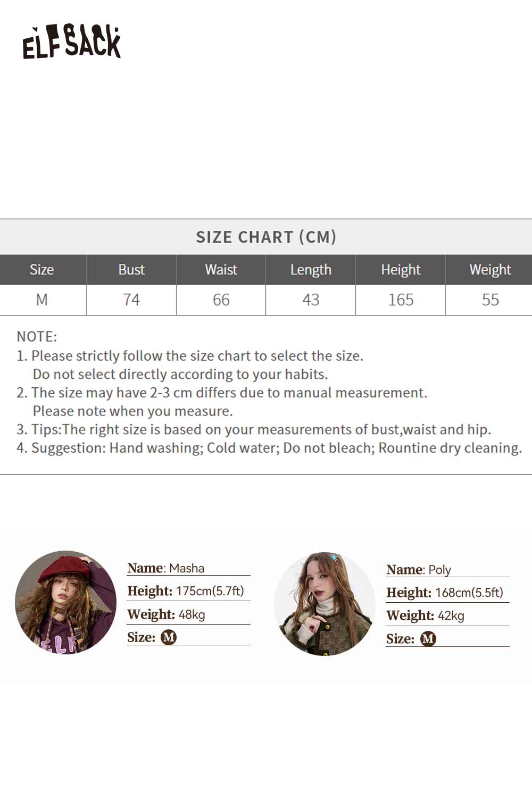Open Masha's circular model photo
The width and height of the screenshot is (532, 798).
pos(65,602)
